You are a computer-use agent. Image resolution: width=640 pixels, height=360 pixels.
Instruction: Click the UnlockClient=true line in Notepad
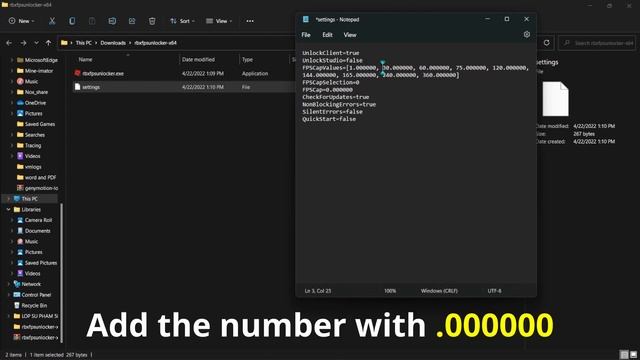331,53
